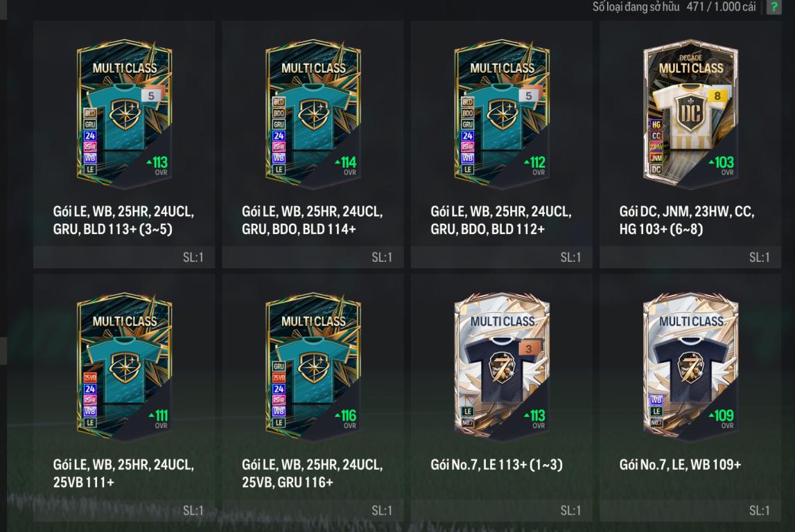Select the No.7 Multi Class 113 OVR card
Screen dimensions: 795x532
(502, 368)
